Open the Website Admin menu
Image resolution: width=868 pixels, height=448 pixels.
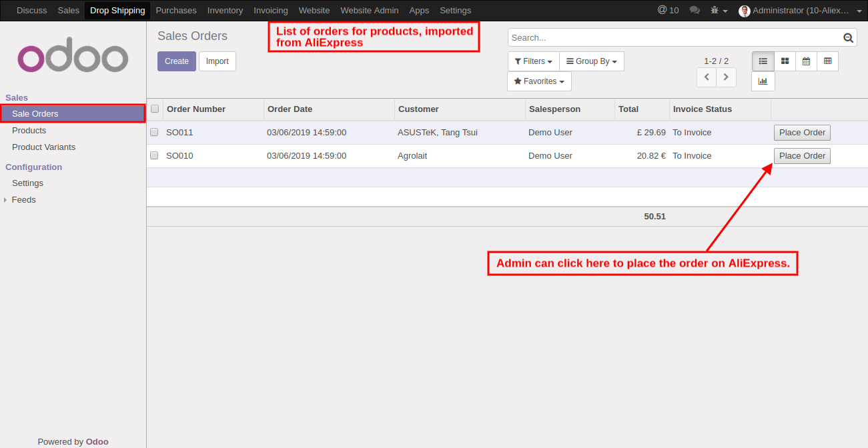(x=370, y=11)
